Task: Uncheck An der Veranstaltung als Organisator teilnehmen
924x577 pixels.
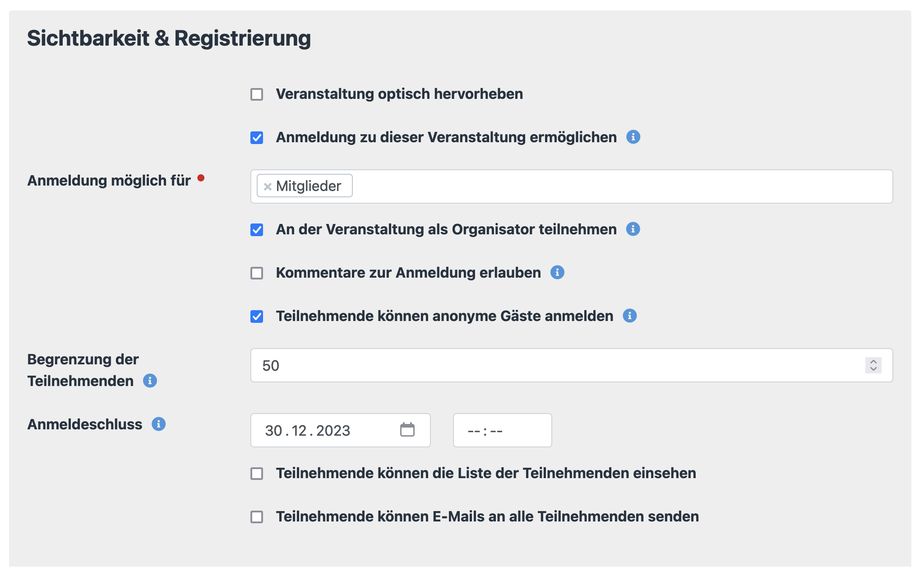Action: tap(257, 230)
